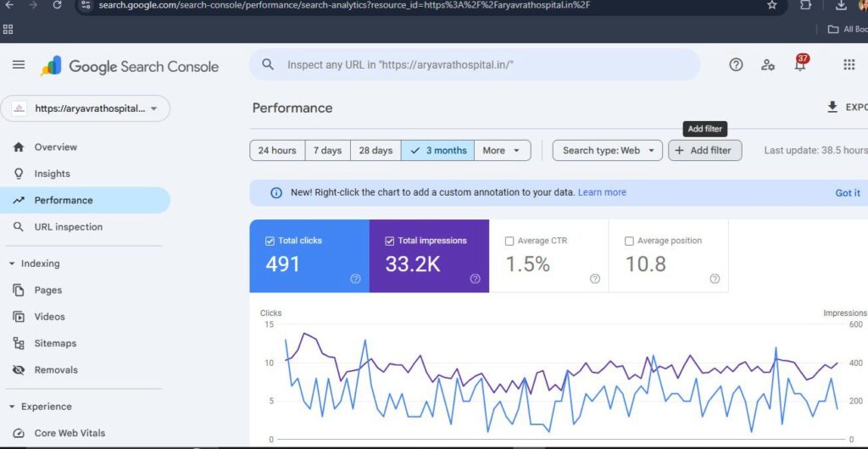Enable the Average position checkbox
This screenshot has height=449, width=868.
pyautogui.click(x=629, y=241)
